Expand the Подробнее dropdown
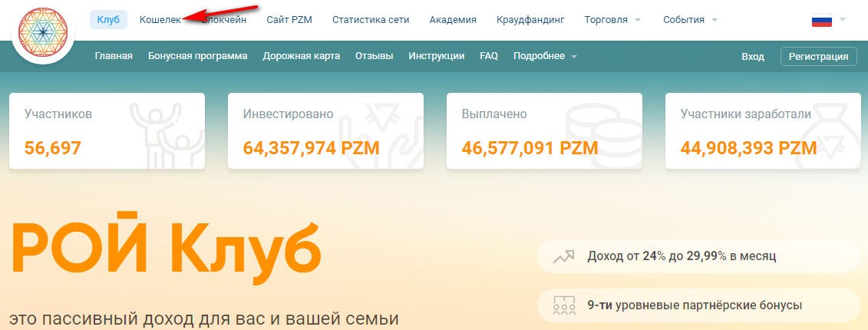The height and width of the screenshot is (330, 868). [545, 56]
